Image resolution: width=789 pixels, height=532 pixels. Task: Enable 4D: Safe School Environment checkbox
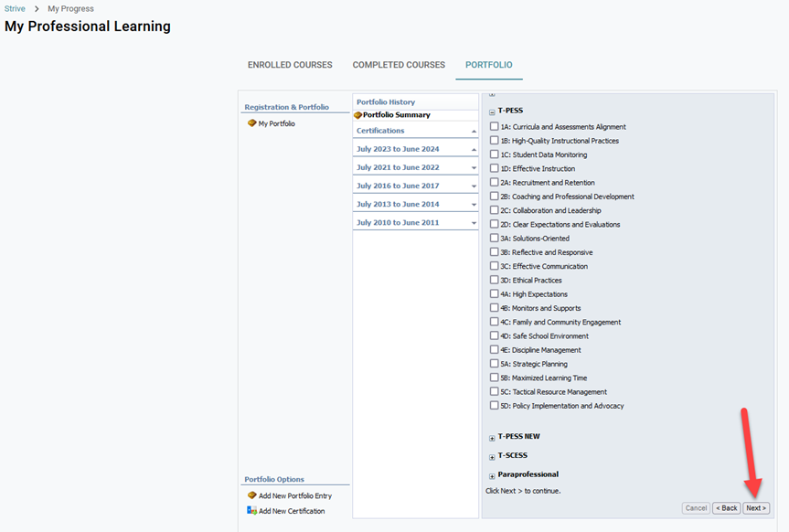(x=495, y=336)
